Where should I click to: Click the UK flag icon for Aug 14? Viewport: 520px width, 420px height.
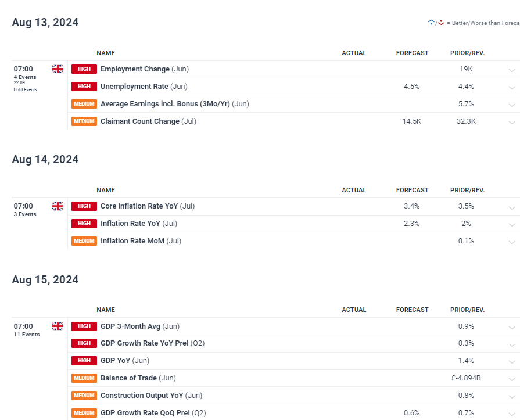[58, 206]
